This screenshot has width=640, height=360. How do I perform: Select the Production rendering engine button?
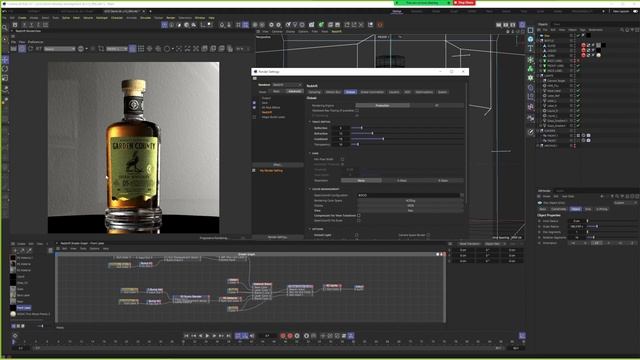tap(382, 105)
